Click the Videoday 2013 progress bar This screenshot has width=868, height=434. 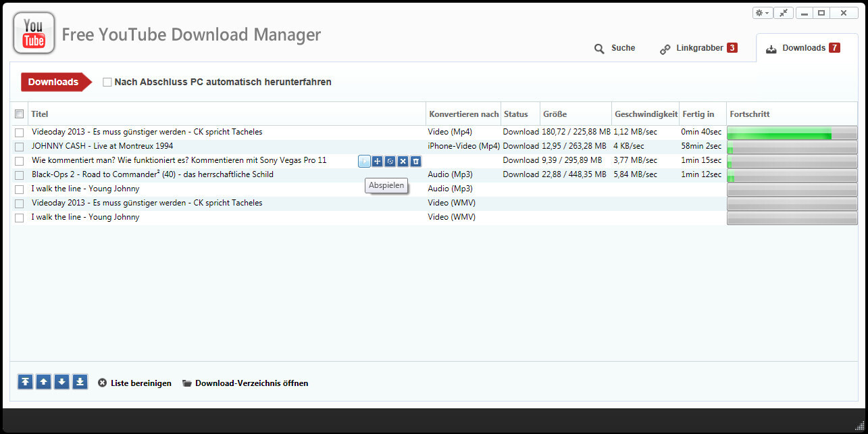click(x=790, y=132)
